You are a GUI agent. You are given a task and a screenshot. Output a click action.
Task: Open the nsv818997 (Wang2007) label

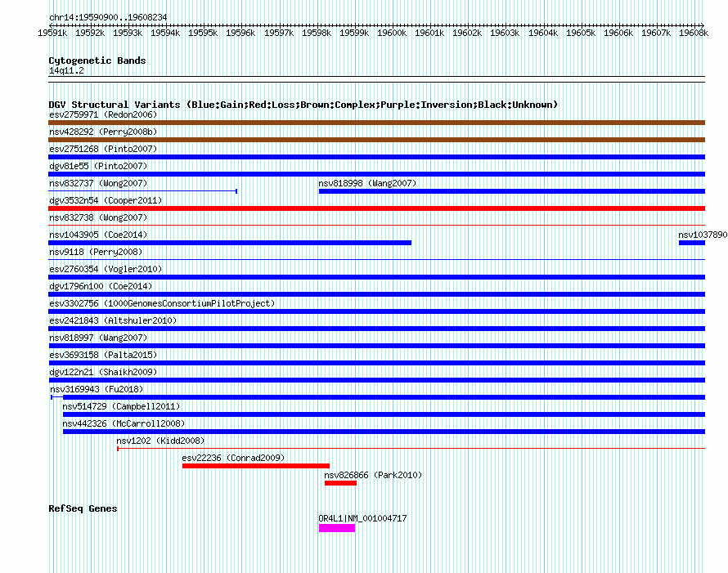click(98, 338)
